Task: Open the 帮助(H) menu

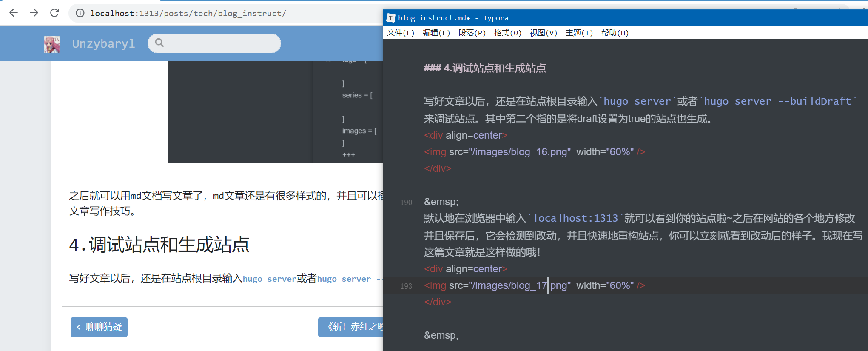Action: click(615, 33)
